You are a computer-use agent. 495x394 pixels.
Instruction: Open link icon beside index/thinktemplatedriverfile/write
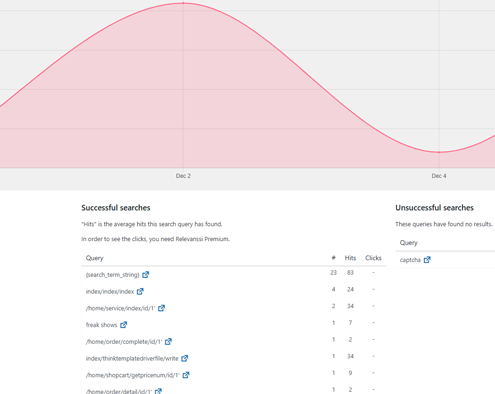185,358
